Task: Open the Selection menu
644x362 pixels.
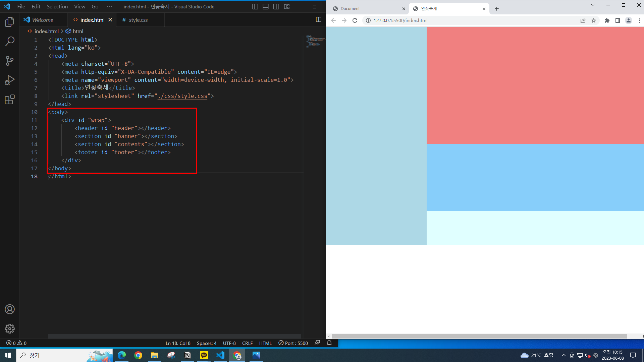Action: (57, 7)
